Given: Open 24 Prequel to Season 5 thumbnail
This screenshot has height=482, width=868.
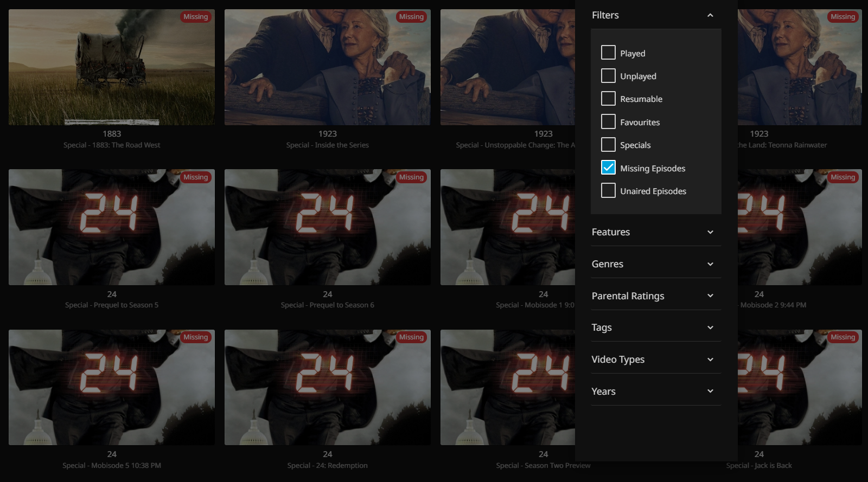Looking at the screenshot, I should [111, 227].
